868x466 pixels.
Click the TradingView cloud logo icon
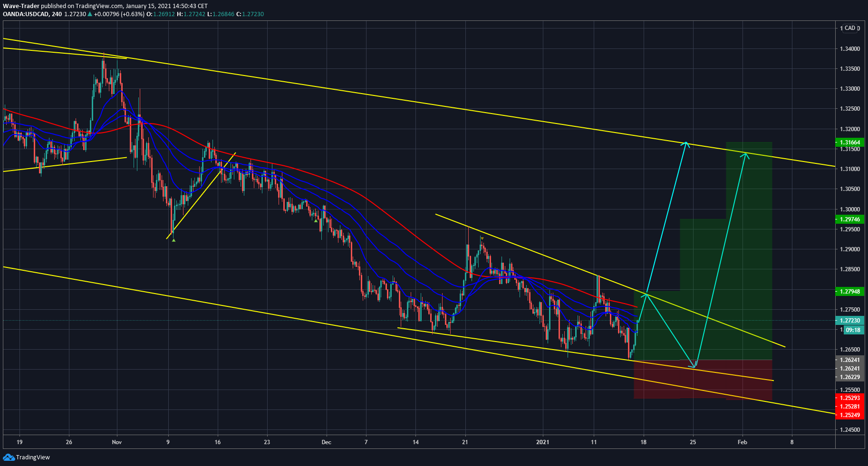pyautogui.click(x=9, y=457)
